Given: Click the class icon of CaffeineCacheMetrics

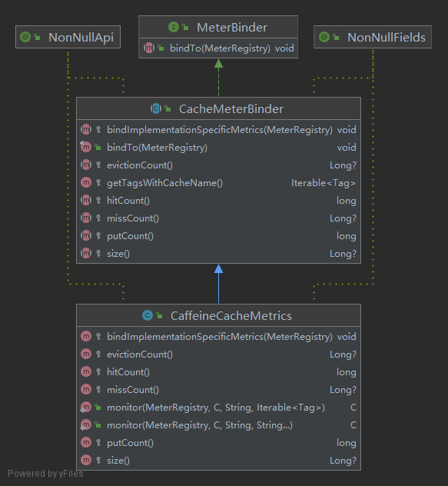Looking at the screenshot, I should (x=148, y=315).
